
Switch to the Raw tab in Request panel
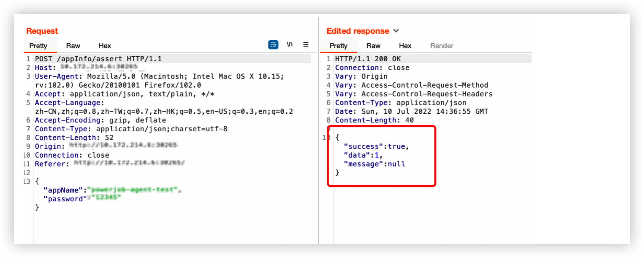pos(73,46)
